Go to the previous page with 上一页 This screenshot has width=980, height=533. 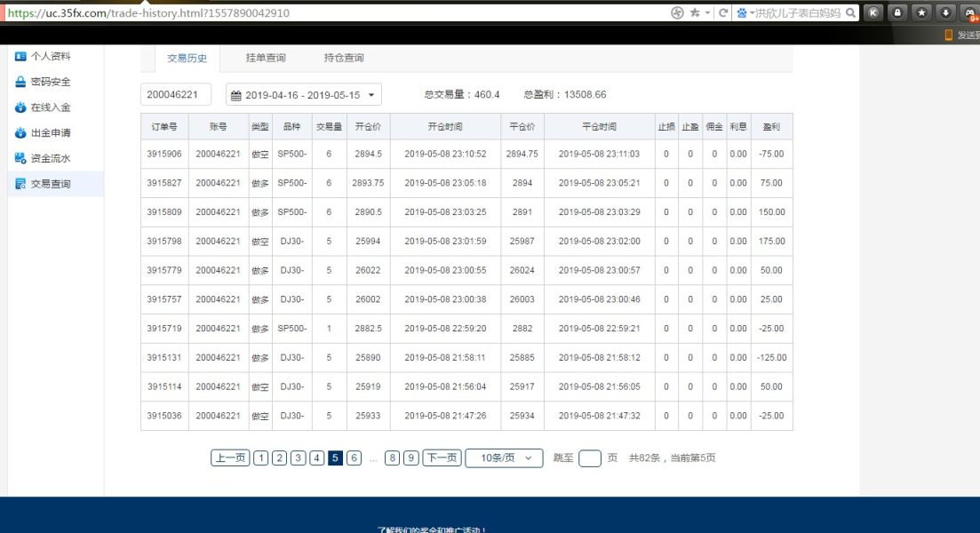tap(230, 458)
